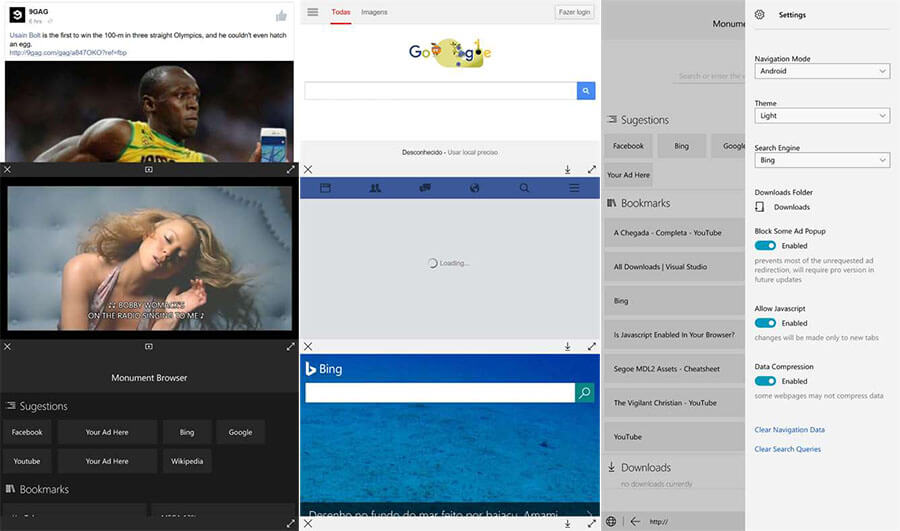900x531 pixels.
Task: Open bookmark A Chegada - Completa - YouTube
Action: 674,232
